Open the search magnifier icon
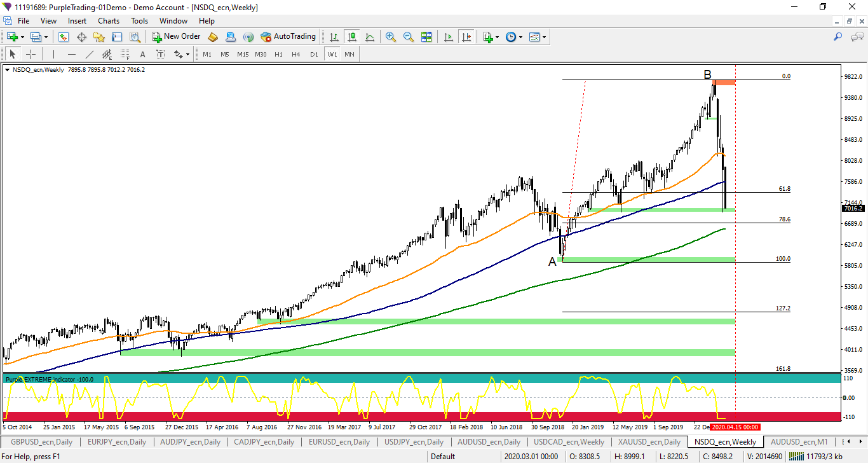This screenshot has width=868, height=463. pyautogui.click(x=837, y=37)
